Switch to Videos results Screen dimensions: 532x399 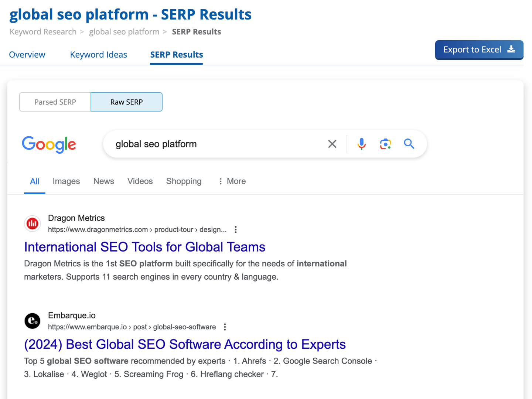[140, 181]
